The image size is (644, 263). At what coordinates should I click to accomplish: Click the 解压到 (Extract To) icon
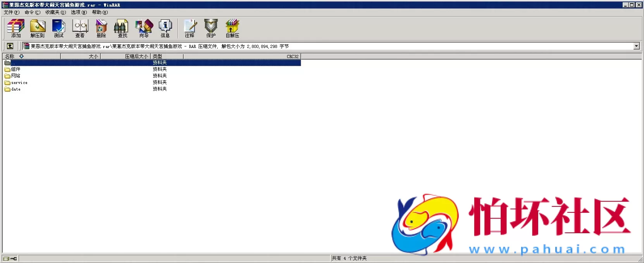click(x=38, y=28)
